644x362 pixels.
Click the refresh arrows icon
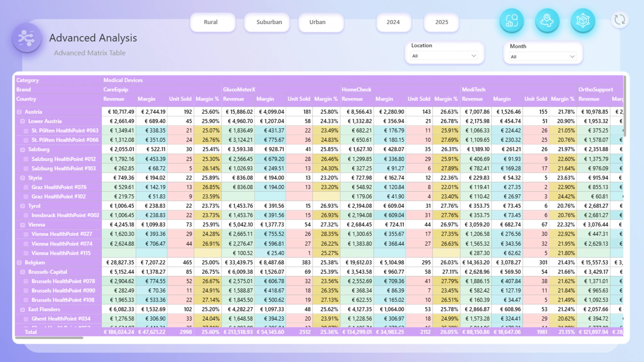[620, 20]
